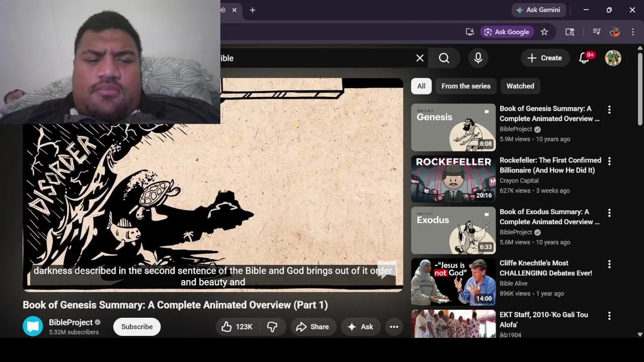
Task: Select the Watched filter chip
Action: [x=520, y=86]
